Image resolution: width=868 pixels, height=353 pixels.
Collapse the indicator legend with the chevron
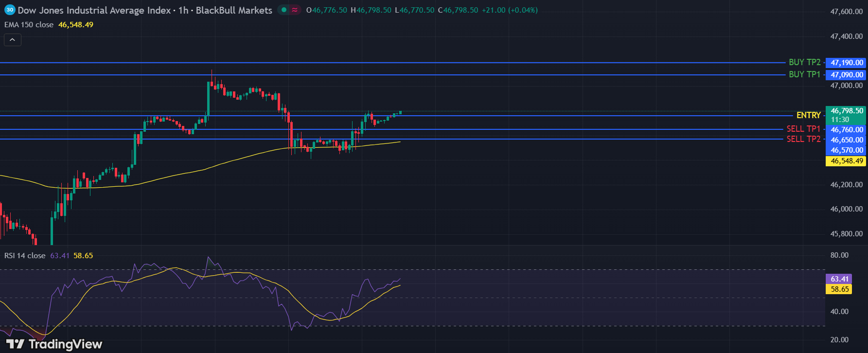[13, 40]
